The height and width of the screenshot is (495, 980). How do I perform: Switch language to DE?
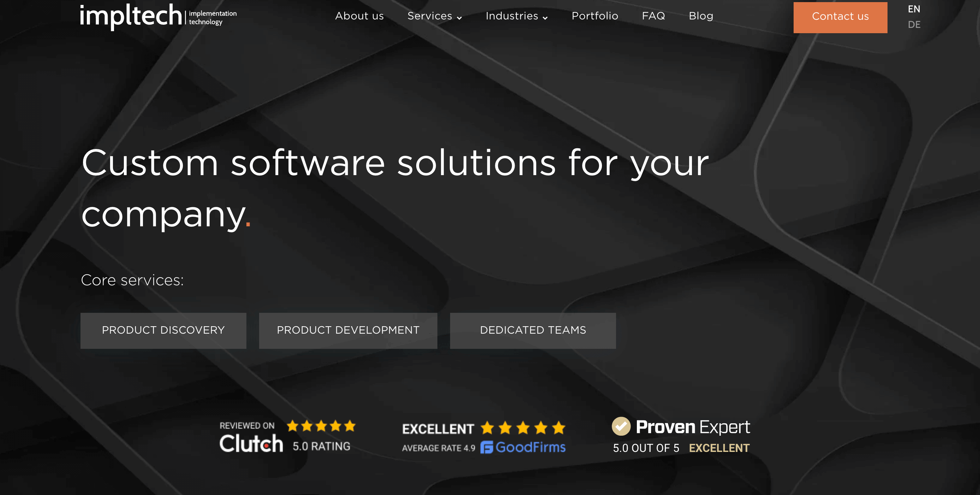pyautogui.click(x=914, y=25)
